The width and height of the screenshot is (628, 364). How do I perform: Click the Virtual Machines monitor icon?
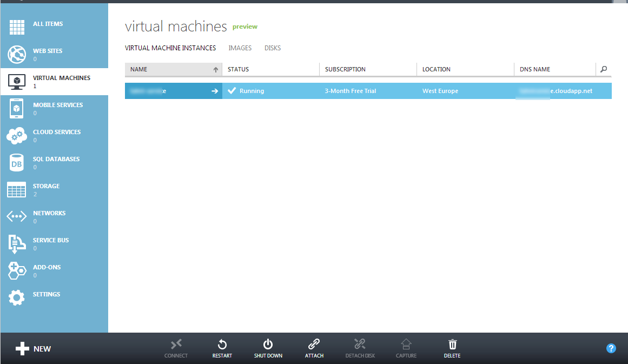17,82
